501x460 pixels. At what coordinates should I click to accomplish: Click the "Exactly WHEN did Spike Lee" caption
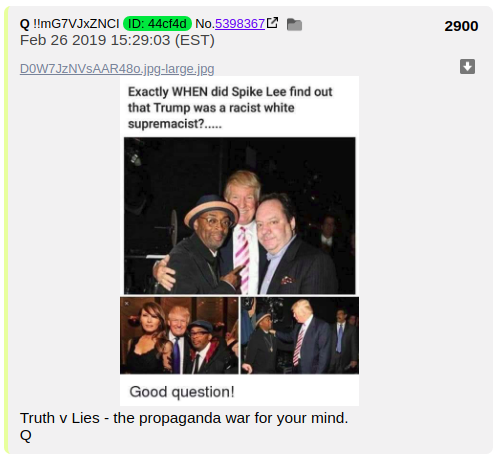pos(230,108)
